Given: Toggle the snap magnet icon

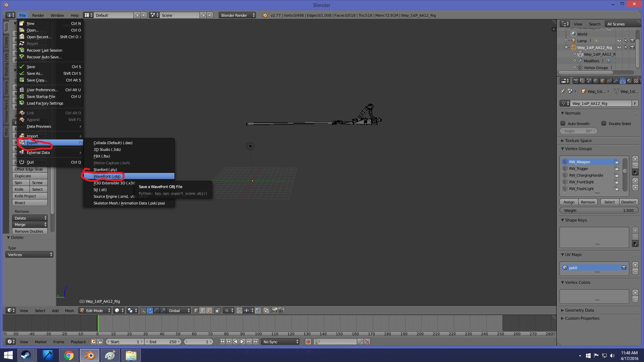Looking at the screenshot, I should point(239,310).
